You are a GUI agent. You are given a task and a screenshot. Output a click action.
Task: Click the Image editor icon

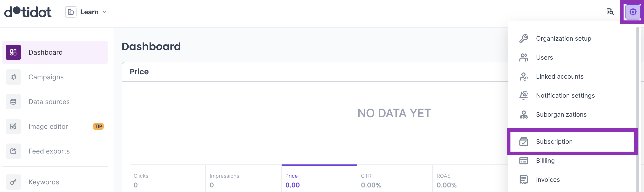click(13, 126)
